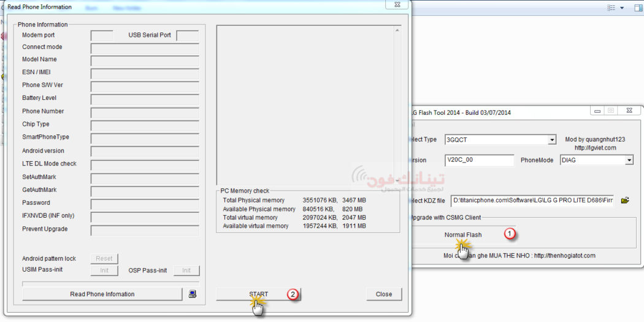Click the 'http://thenhogiatot.com' text in LG Flash Tool

[x=565, y=256]
